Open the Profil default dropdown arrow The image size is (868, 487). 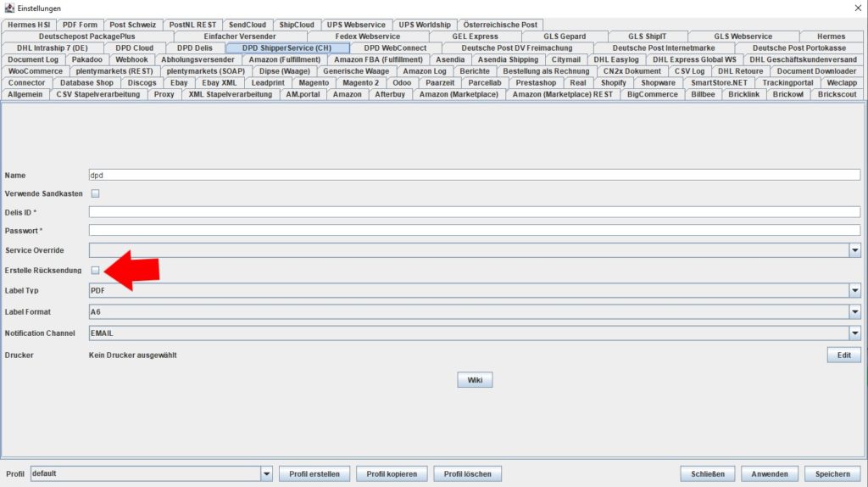pyautogui.click(x=266, y=473)
